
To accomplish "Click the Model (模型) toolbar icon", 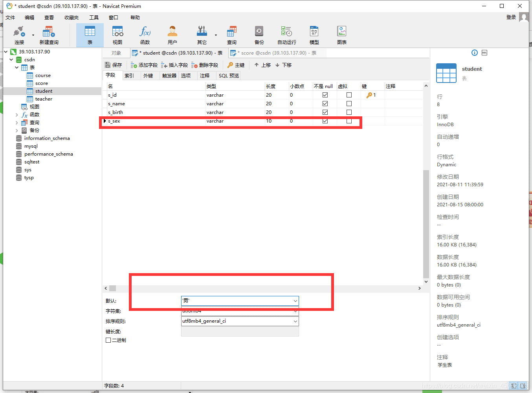I will [314, 32].
